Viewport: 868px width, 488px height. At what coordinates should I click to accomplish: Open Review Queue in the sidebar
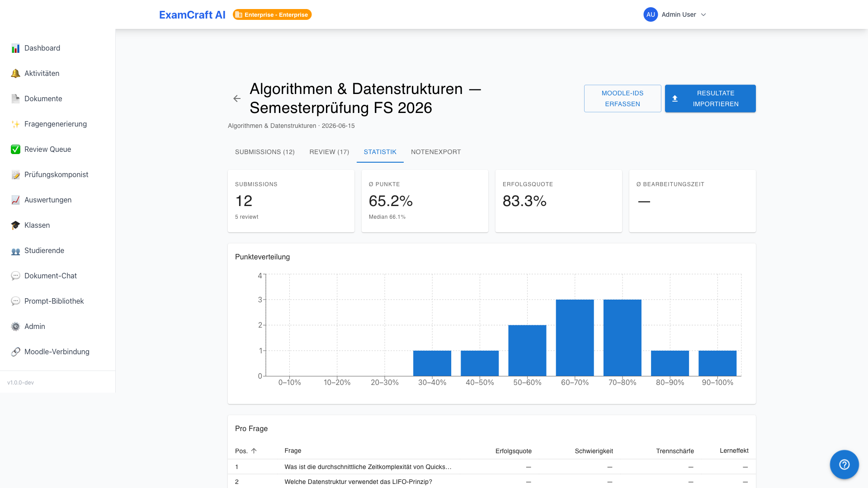point(57,150)
